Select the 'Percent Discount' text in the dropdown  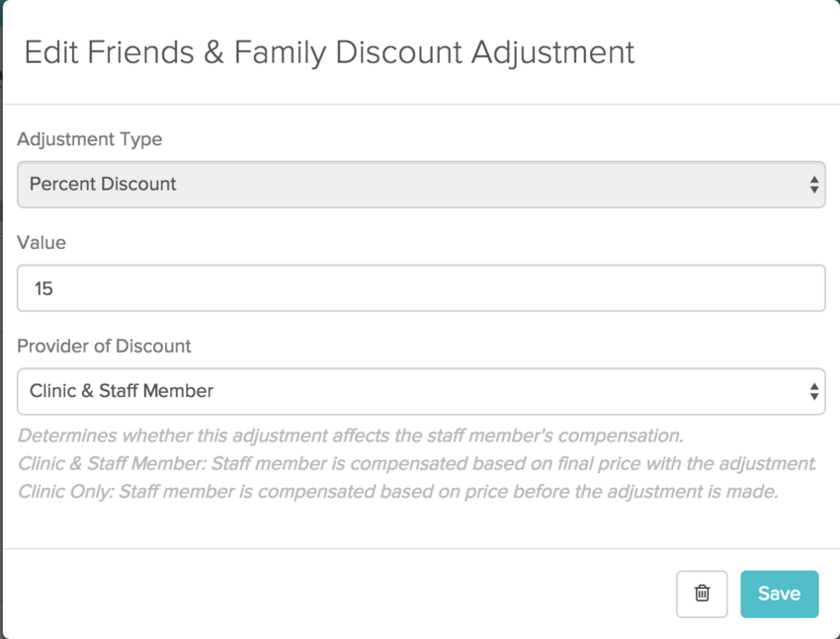(x=103, y=185)
